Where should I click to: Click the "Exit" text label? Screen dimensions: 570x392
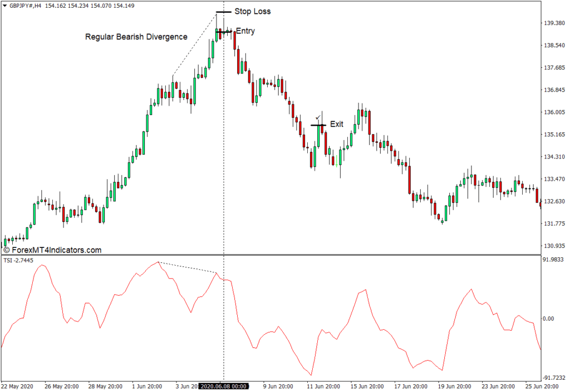click(337, 124)
